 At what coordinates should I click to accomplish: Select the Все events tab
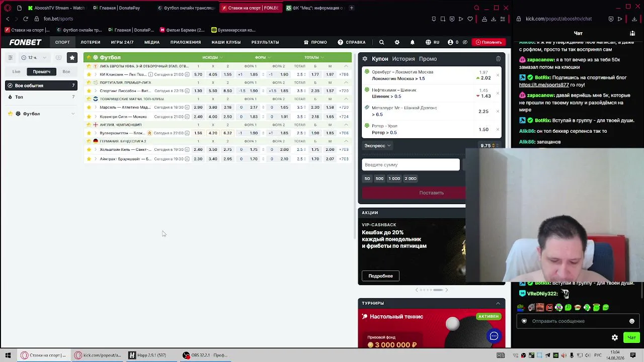coord(66,72)
